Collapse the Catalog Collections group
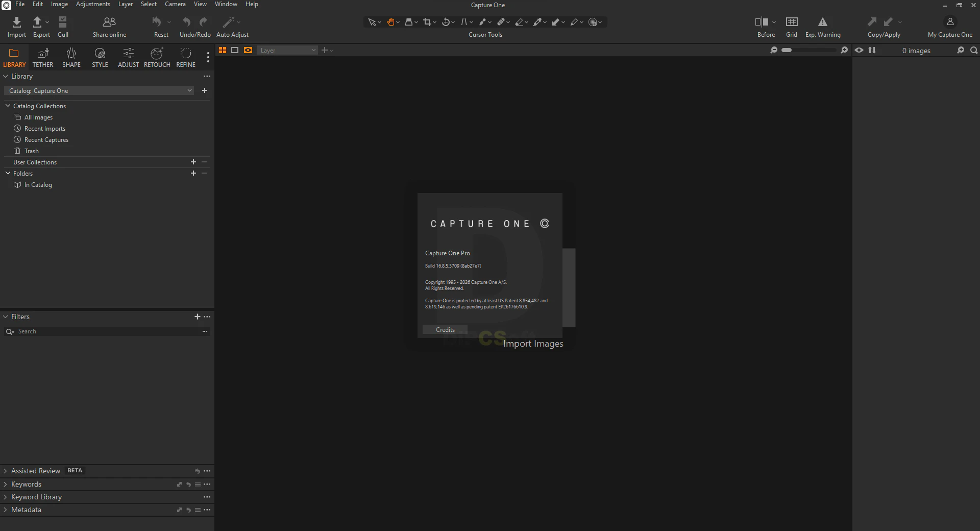 8,106
